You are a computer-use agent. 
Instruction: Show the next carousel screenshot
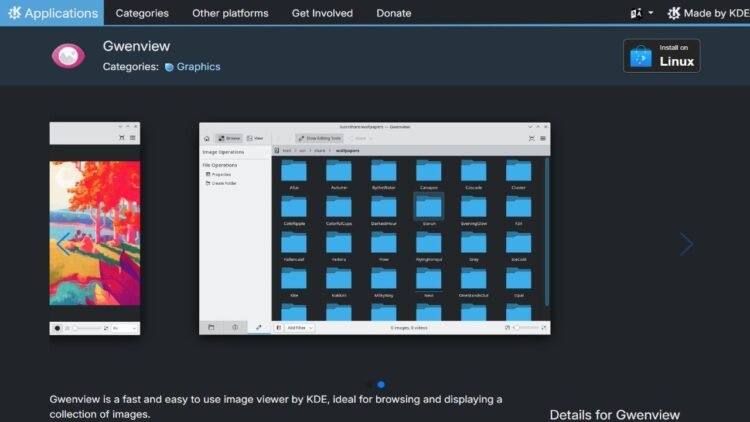[686, 244]
